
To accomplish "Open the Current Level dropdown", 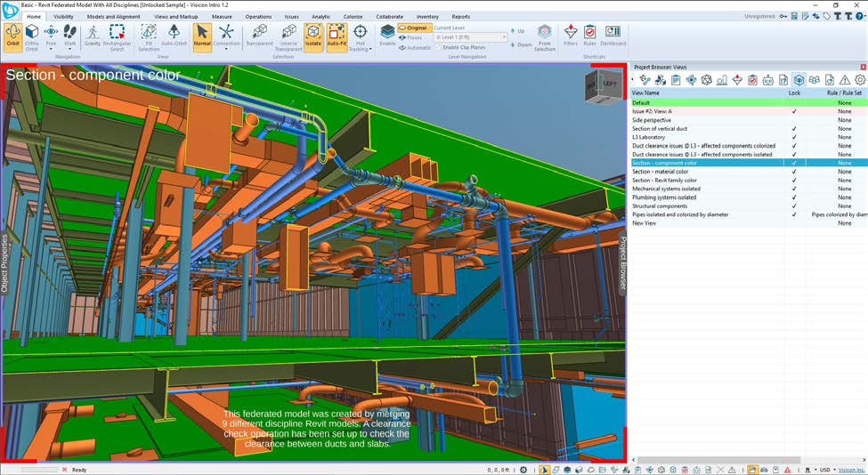I will [470, 37].
